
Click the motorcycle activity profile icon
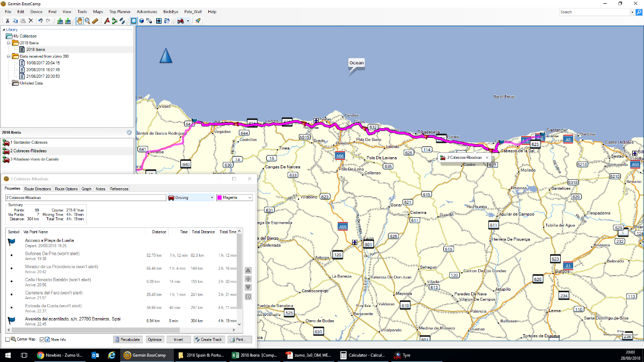pos(181,21)
